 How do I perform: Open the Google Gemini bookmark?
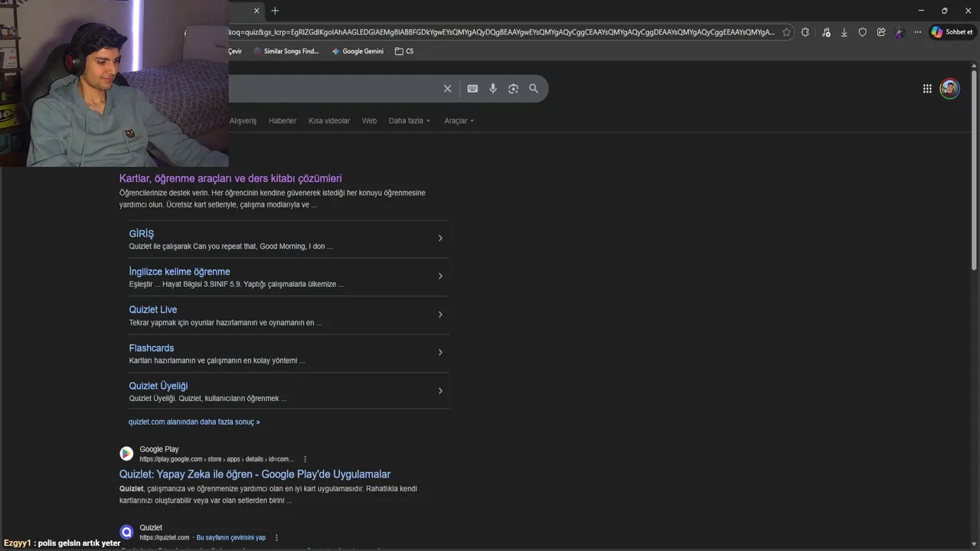pos(358,51)
